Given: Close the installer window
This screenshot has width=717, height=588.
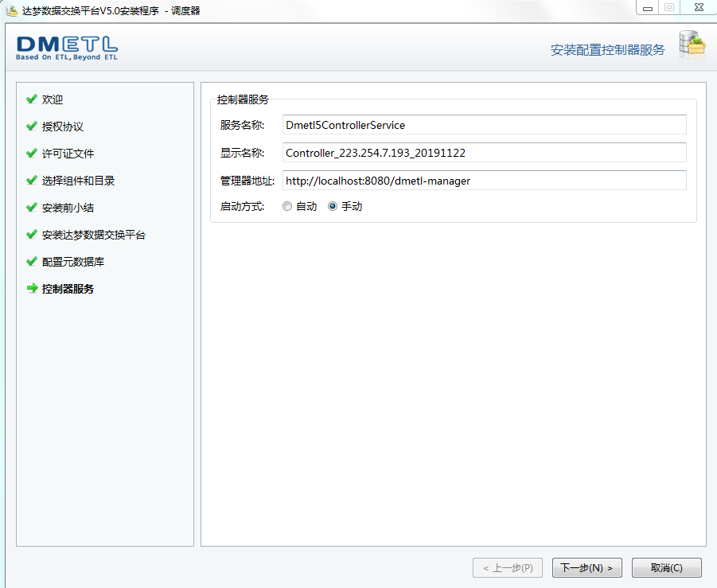Looking at the screenshot, I should 699,7.
